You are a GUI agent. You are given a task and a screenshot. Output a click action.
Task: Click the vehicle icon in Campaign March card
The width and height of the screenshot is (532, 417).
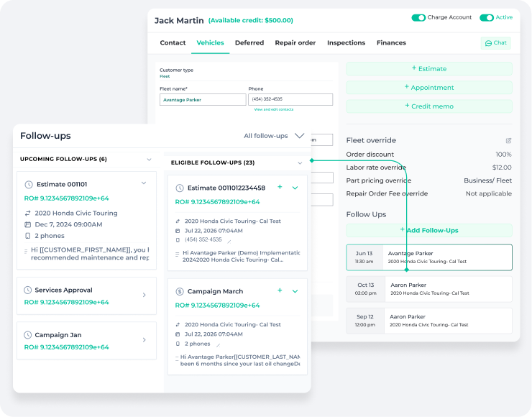coord(178,325)
